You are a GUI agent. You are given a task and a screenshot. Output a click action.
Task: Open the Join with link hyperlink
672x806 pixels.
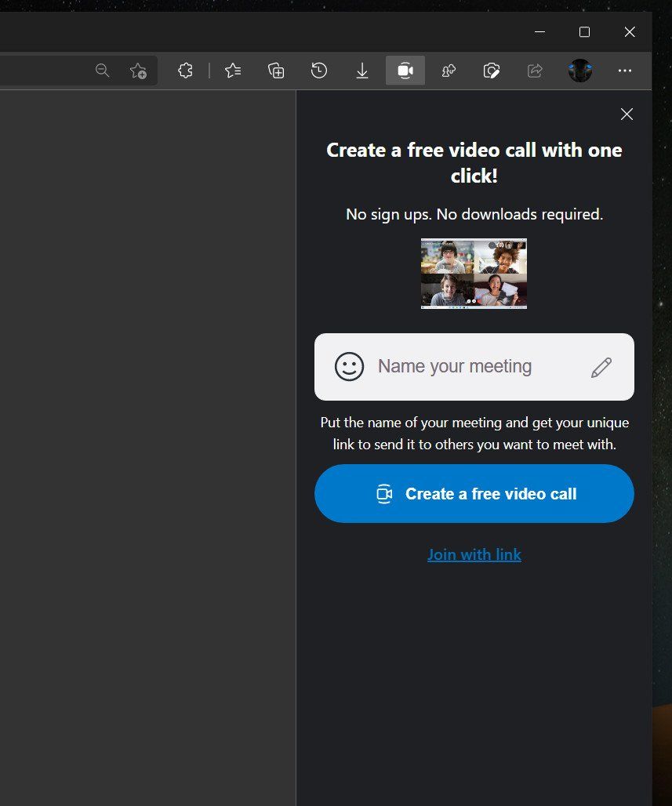474,554
